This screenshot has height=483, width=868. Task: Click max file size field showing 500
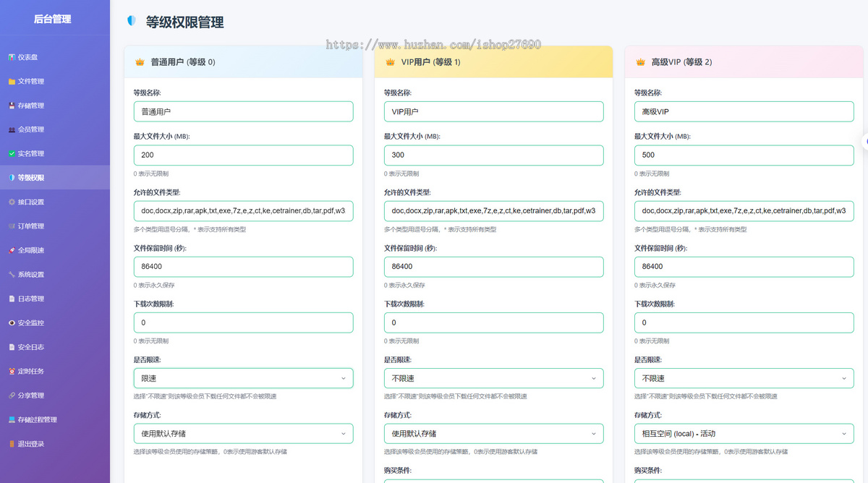point(744,155)
